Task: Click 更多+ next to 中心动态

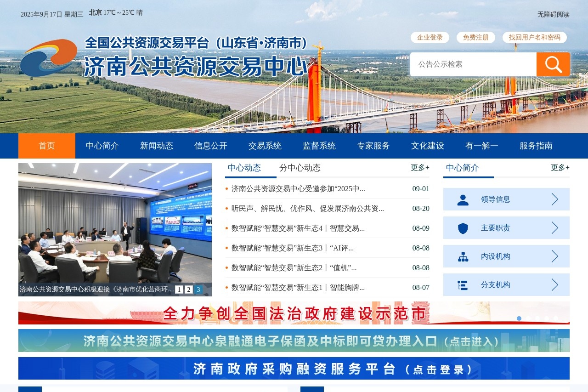Action: 419,168
